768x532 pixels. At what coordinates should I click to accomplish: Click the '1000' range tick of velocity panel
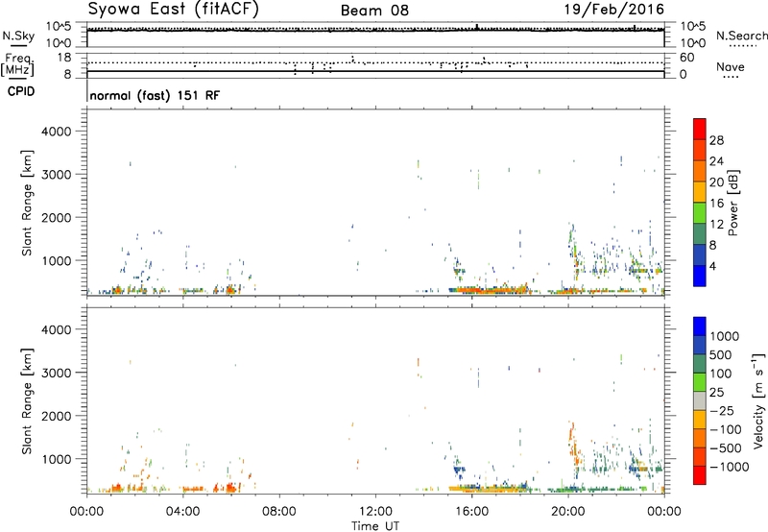tap(56, 459)
